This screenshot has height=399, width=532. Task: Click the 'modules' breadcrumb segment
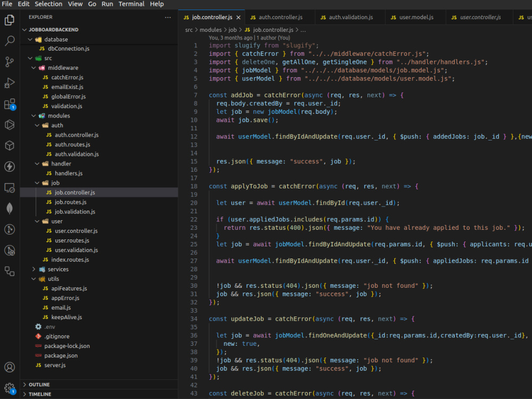point(210,30)
